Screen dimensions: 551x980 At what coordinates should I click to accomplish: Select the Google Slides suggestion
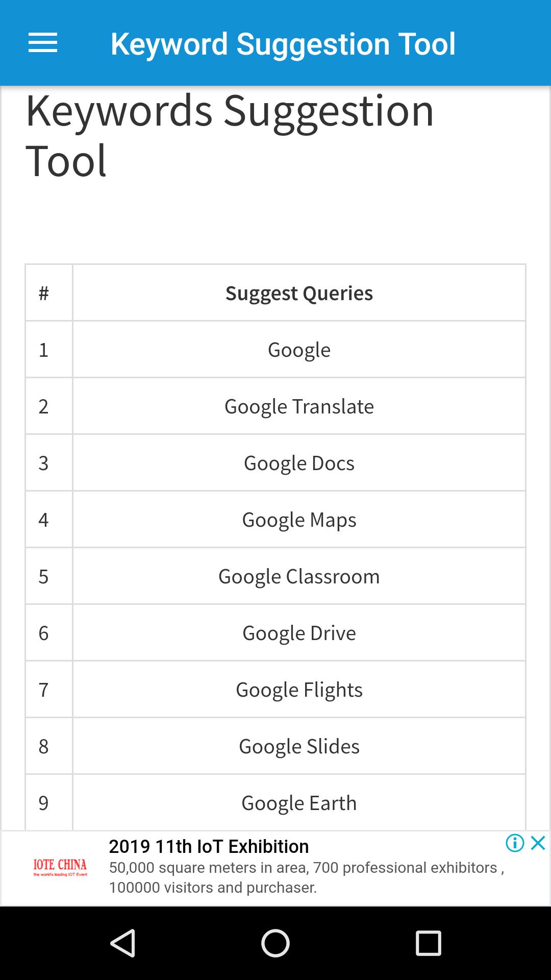pos(299,746)
